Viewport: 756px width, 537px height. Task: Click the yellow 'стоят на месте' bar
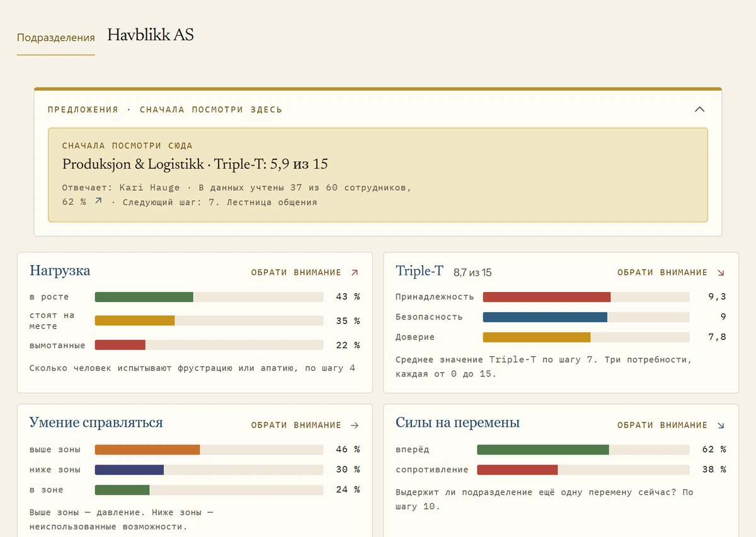click(135, 320)
